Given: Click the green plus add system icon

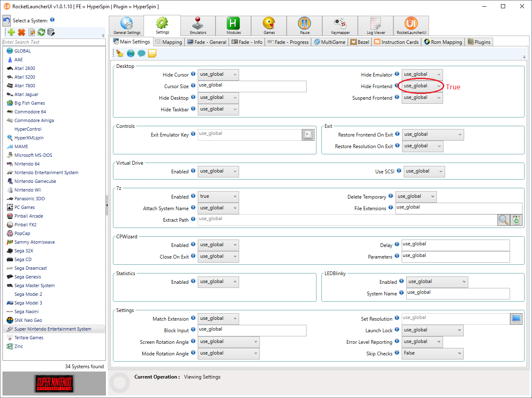Looking at the screenshot, I should click(12, 32).
